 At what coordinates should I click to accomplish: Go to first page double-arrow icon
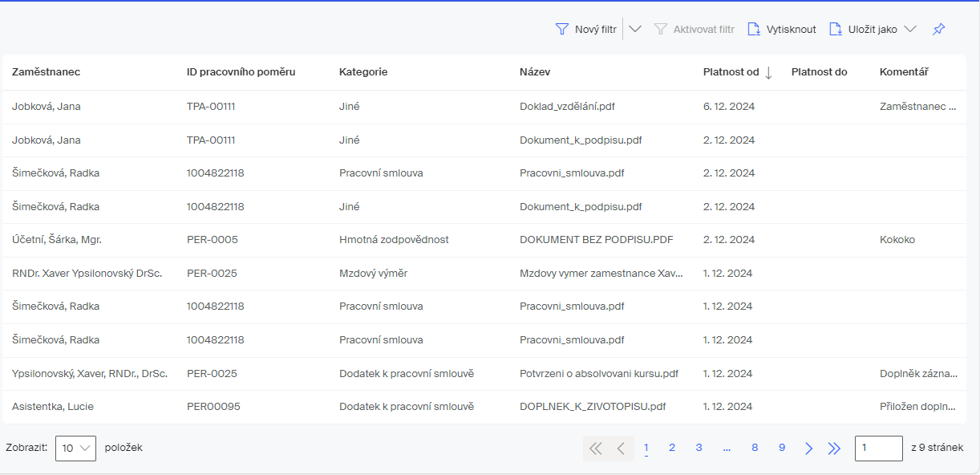(x=595, y=449)
